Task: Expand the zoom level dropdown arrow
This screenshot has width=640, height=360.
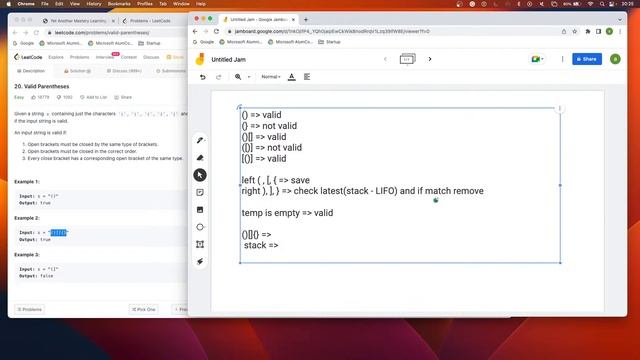Action: (x=249, y=77)
